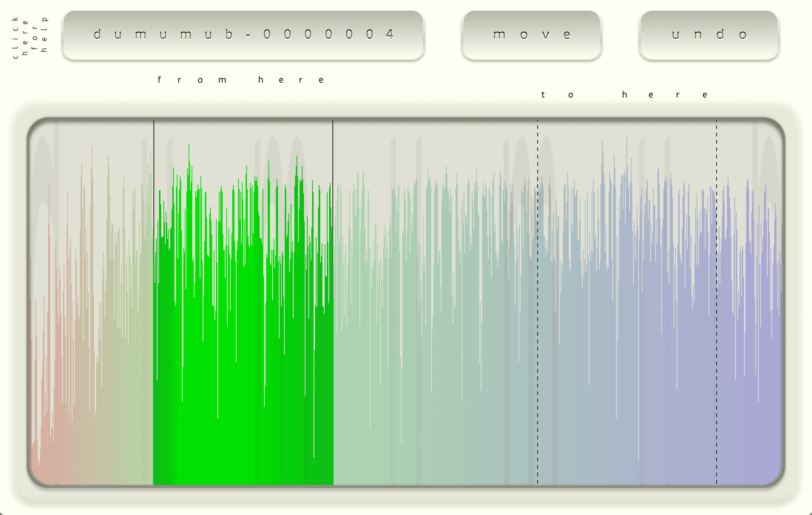
Task: Click the 'from here' label
Action: point(241,80)
